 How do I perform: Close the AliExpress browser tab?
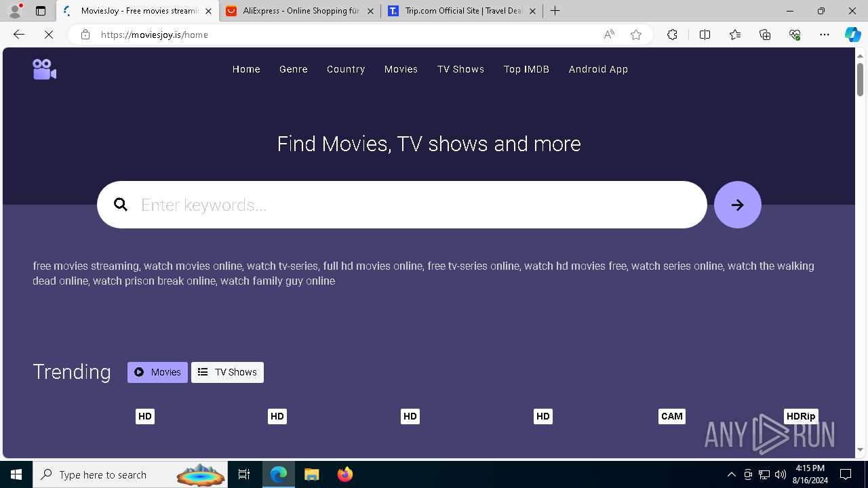[370, 11]
